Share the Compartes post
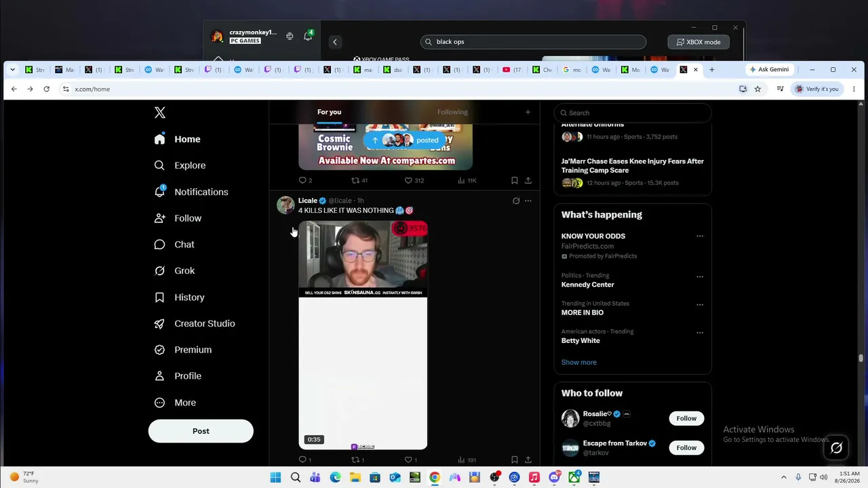Screen dimensions: 868x488 (x=528, y=180)
